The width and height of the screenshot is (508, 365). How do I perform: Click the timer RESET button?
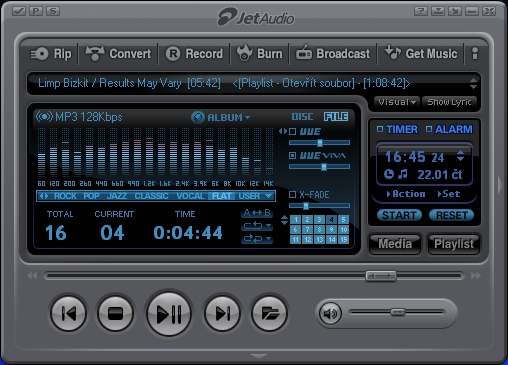click(x=452, y=215)
